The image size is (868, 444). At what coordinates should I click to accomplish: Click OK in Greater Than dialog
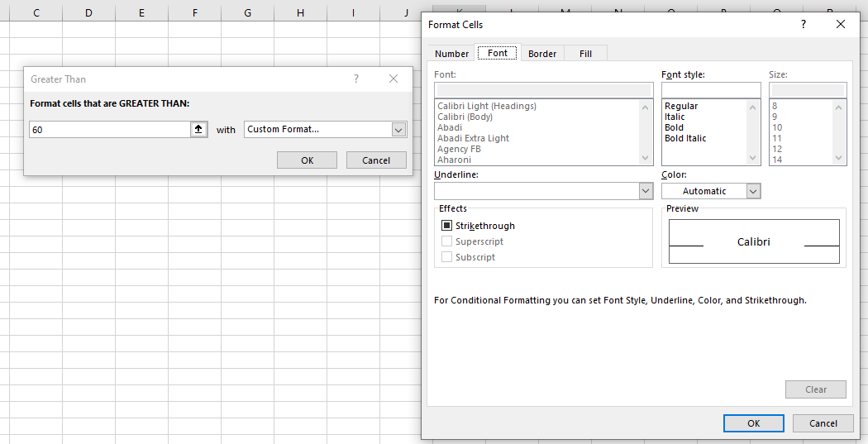point(307,160)
